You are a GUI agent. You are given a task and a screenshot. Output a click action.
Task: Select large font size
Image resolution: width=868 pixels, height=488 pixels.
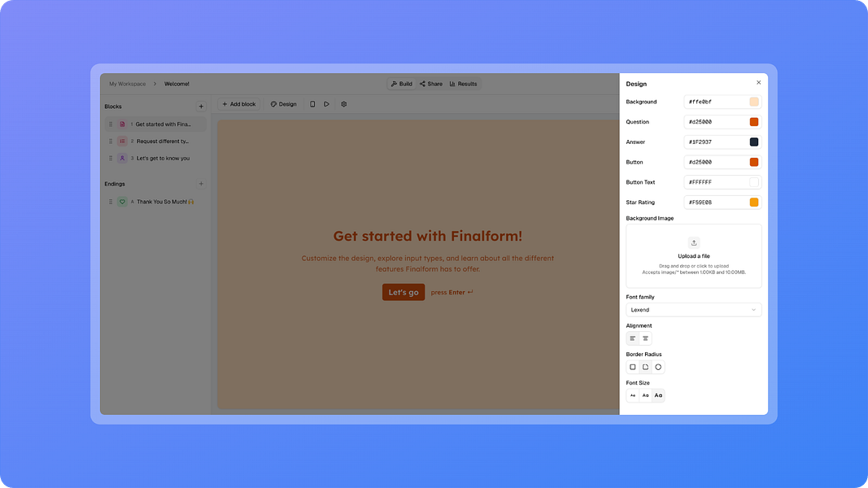(658, 395)
